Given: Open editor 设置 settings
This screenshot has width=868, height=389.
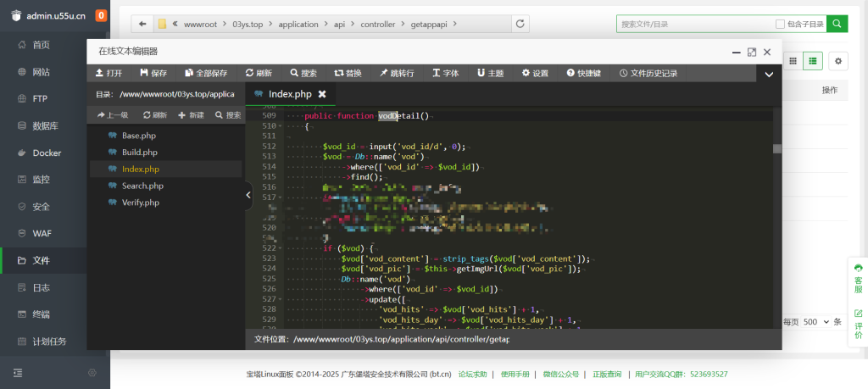Looking at the screenshot, I should [x=535, y=73].
